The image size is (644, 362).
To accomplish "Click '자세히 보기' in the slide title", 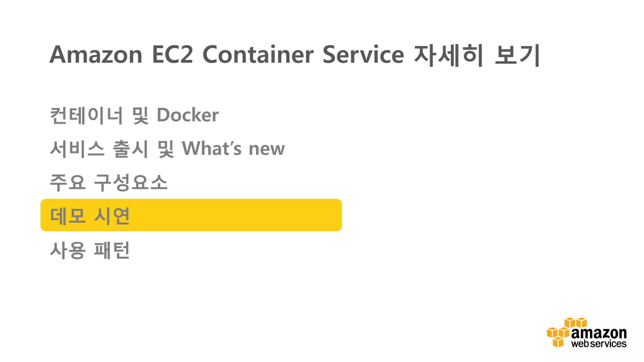I will 477,55.
